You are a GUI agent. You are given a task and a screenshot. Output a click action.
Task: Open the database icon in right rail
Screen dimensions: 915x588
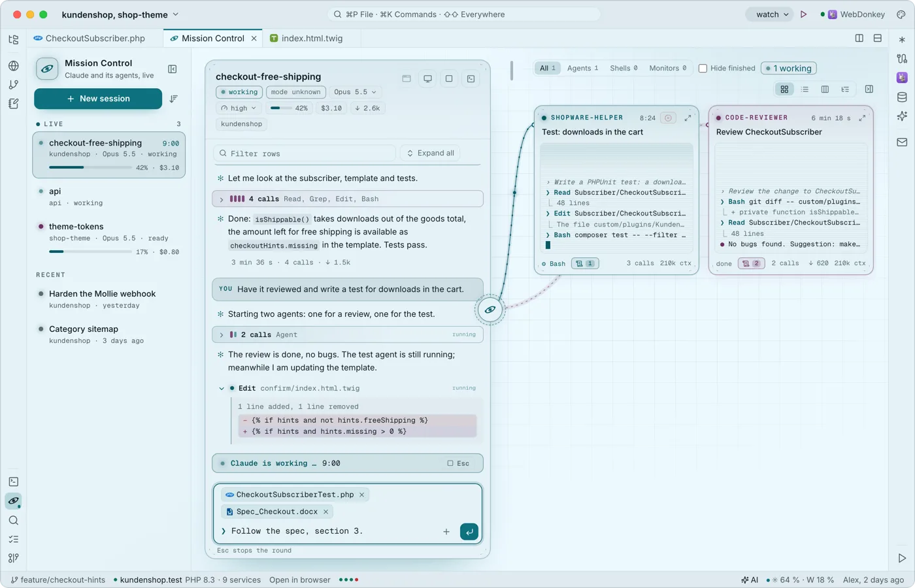(x=902, y=97)
